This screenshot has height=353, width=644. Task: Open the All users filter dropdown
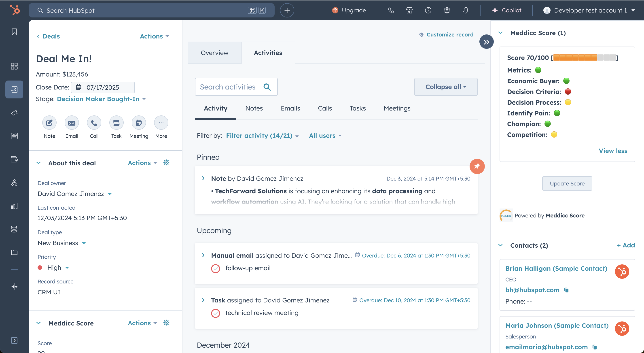[325, 136]
